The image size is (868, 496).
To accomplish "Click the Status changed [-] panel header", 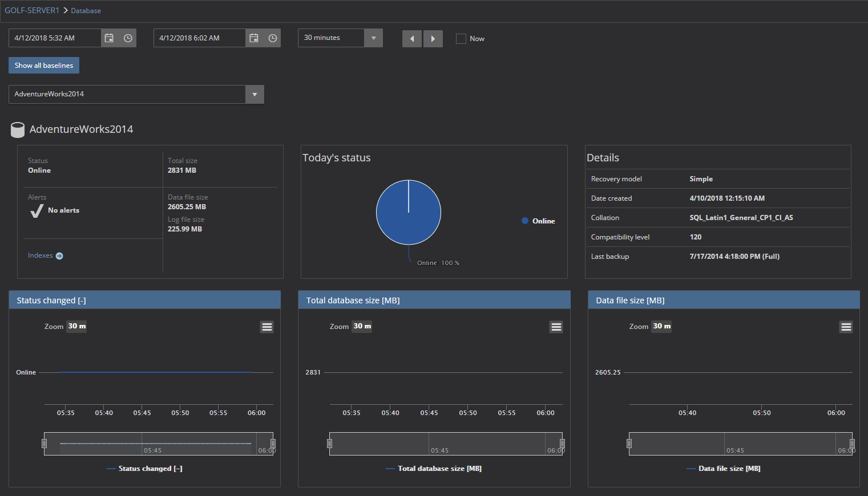I will (x=144, y=300).
